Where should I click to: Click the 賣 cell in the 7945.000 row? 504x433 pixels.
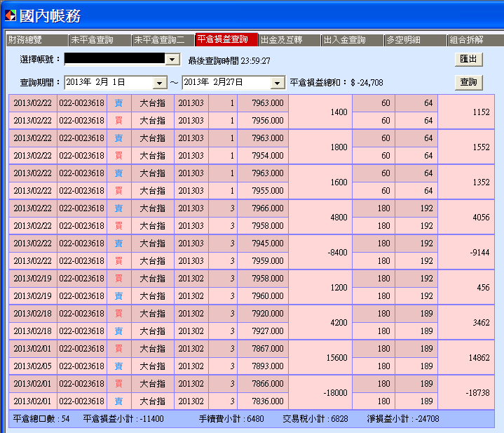119,244
